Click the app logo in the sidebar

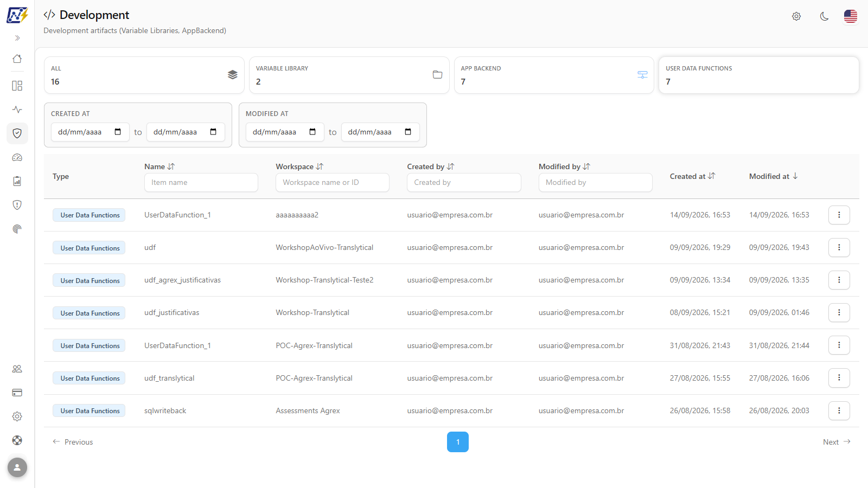coord(17,15)
